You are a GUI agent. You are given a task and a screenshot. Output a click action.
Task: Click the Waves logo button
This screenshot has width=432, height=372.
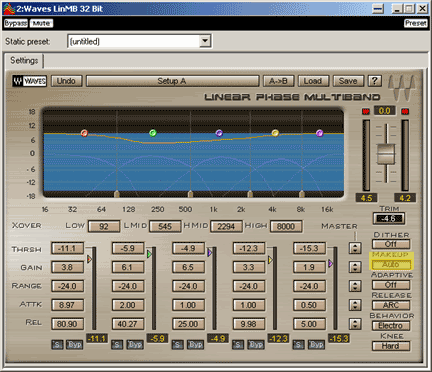(x=29, y=81)
